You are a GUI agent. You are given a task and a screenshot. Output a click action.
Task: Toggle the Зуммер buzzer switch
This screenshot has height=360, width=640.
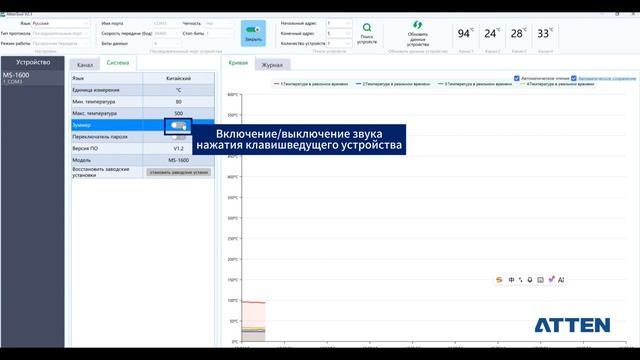[x=178, y=125]
